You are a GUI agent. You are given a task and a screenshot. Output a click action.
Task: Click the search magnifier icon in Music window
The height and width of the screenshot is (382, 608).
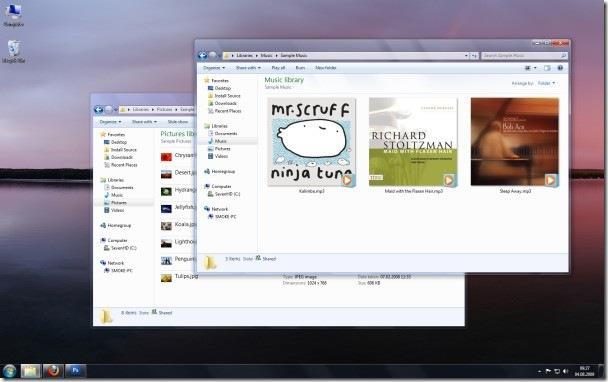563,56
